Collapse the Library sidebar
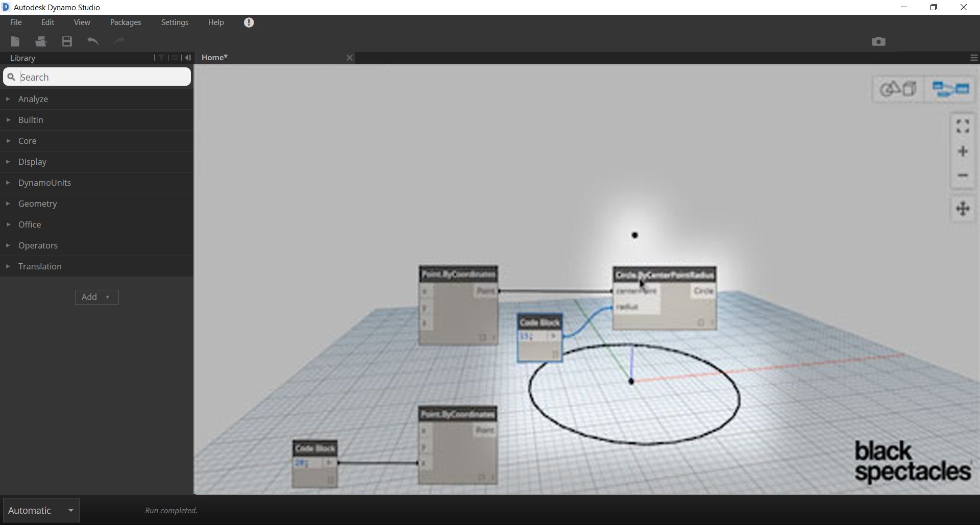The image size is (980, 525). [188, 58]
